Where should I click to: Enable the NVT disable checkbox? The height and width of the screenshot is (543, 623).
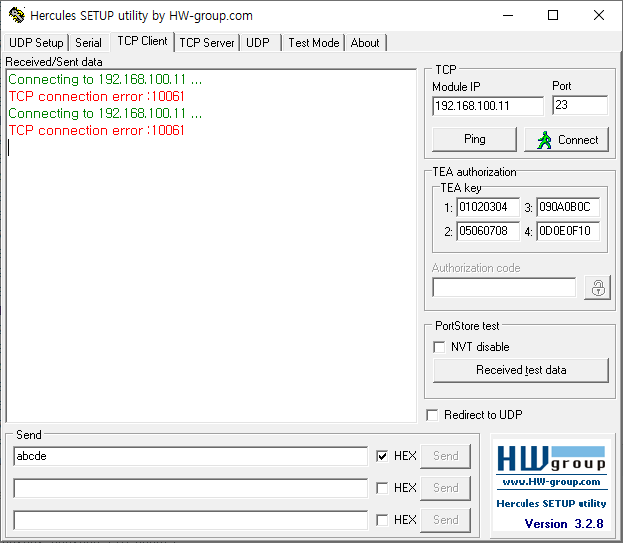439,347
